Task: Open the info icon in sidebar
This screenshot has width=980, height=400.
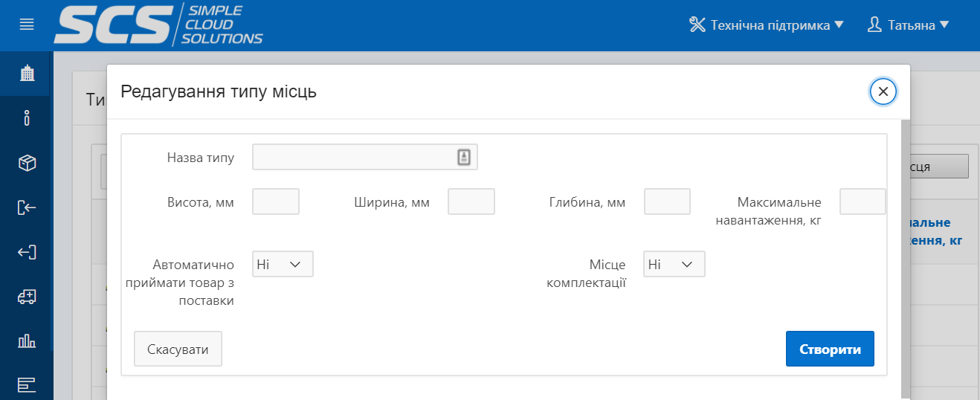Action: pos(27,117)
